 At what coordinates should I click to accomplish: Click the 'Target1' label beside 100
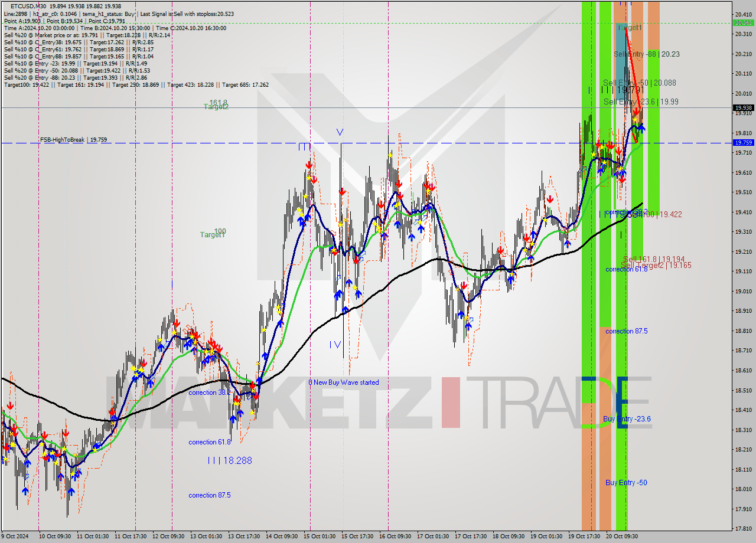click(212, 235)
